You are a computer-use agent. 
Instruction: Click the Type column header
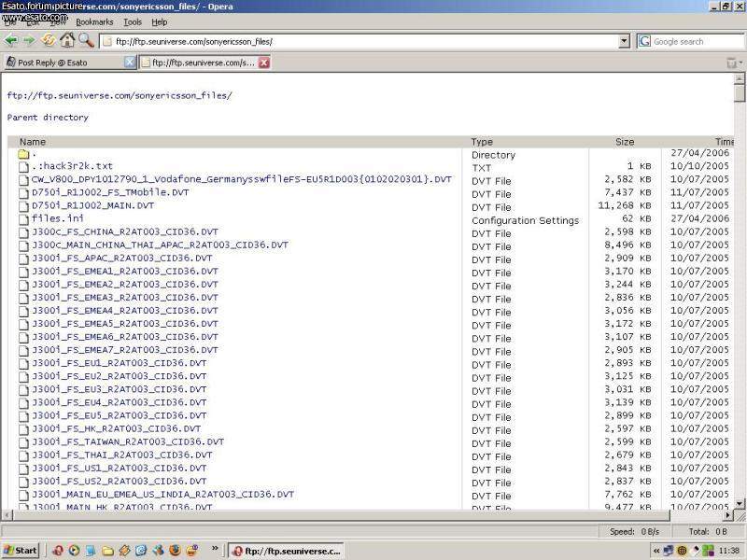(482, 142)
